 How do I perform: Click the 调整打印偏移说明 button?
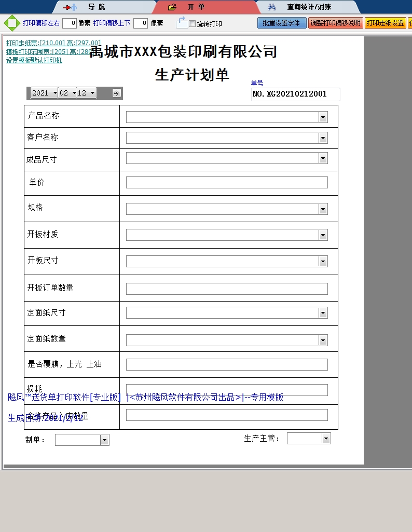[335, 23]
